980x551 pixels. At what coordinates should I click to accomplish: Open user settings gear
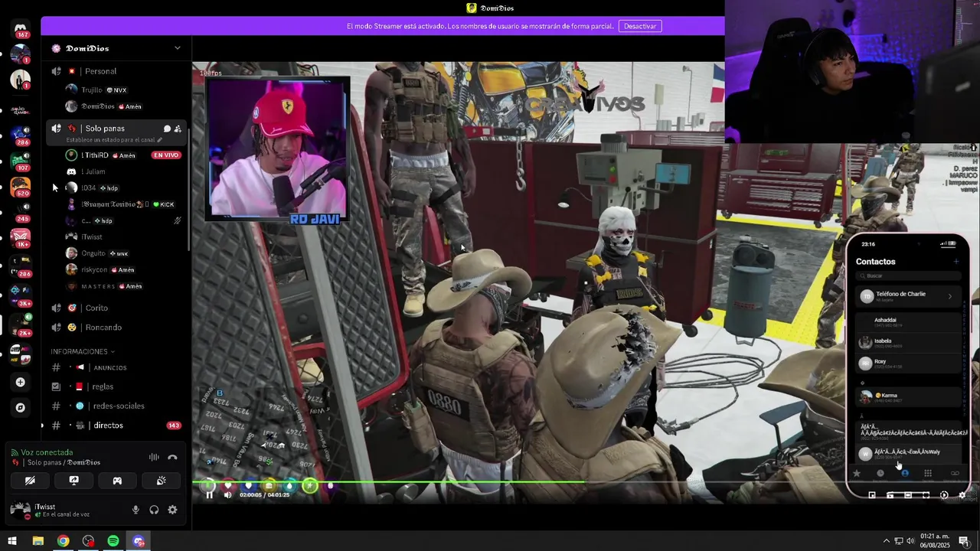click(x=172, y=510)
